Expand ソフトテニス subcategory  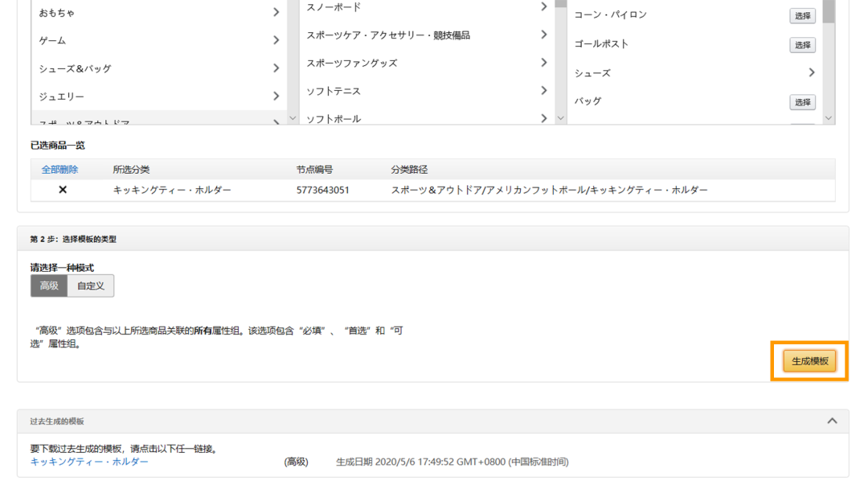coord(544,90)
